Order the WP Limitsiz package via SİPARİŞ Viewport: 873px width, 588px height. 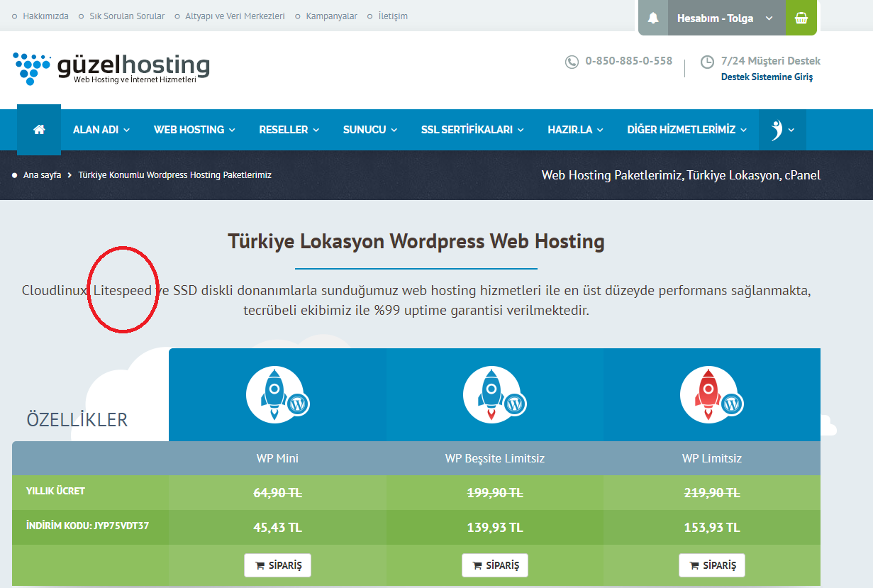(x=712, y=565)
